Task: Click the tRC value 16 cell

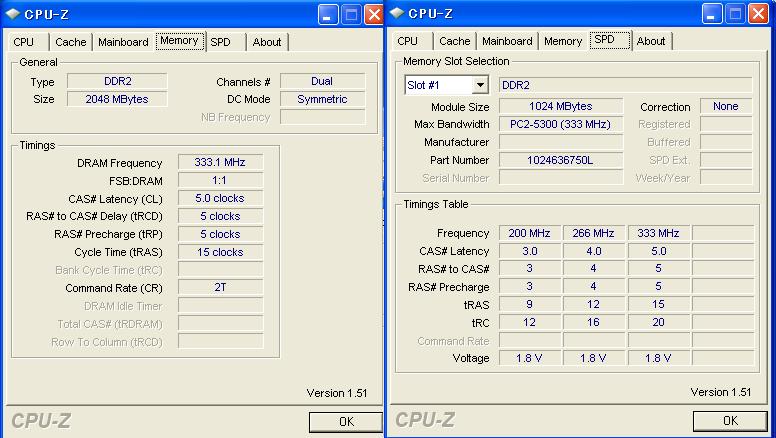Action: pos(593,323)
